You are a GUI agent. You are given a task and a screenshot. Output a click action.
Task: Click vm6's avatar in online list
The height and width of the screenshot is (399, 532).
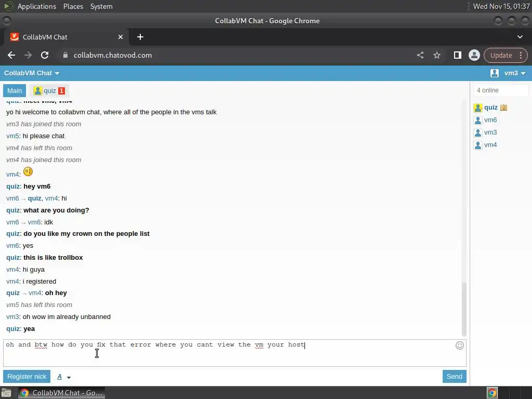click(478, 120)
